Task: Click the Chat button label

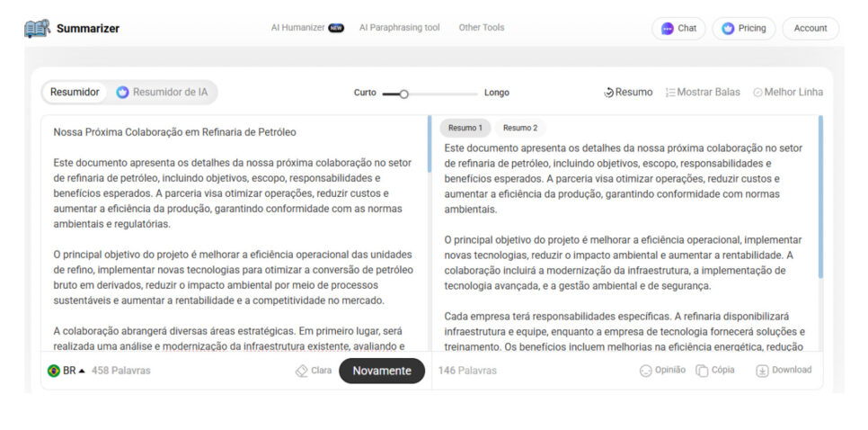Action: point(687,28)
